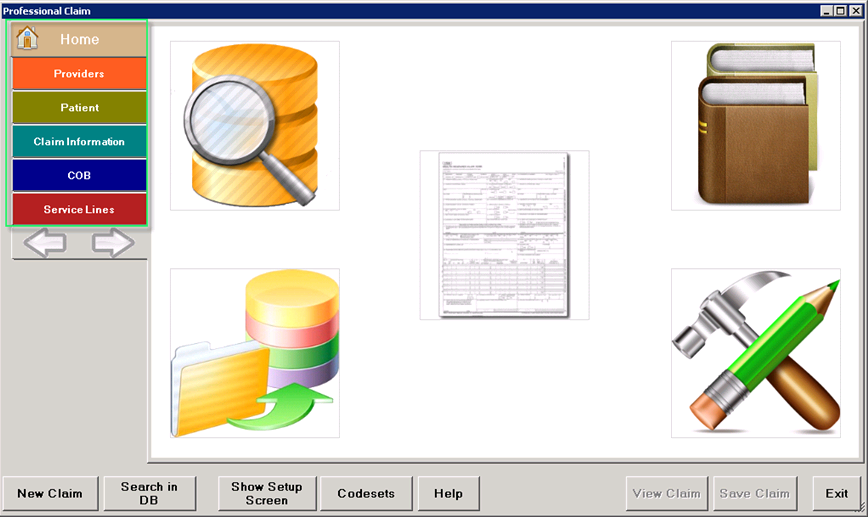Open the Providers section

79,74
